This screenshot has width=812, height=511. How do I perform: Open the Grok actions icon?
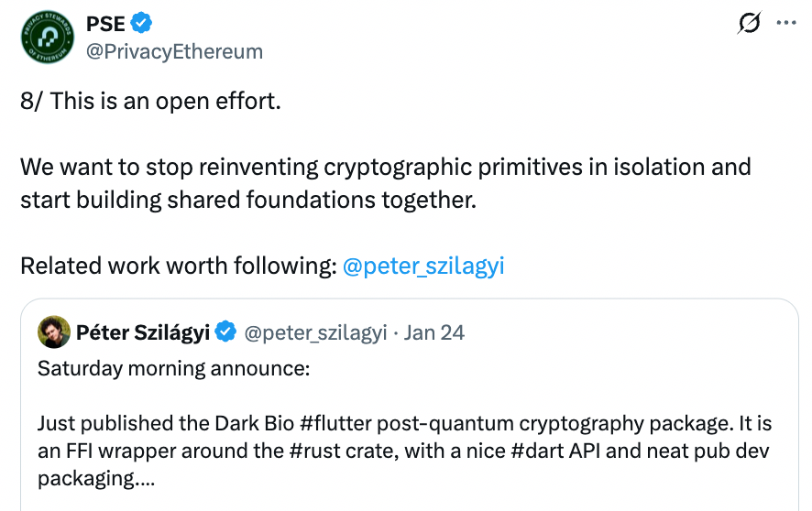pyautogui.click(x=749, y=24)
